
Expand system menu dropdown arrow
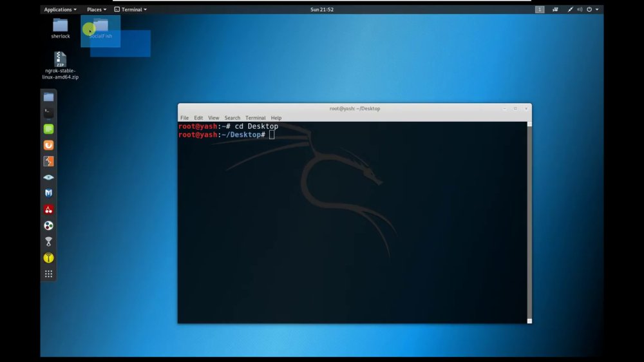point(597,10)
